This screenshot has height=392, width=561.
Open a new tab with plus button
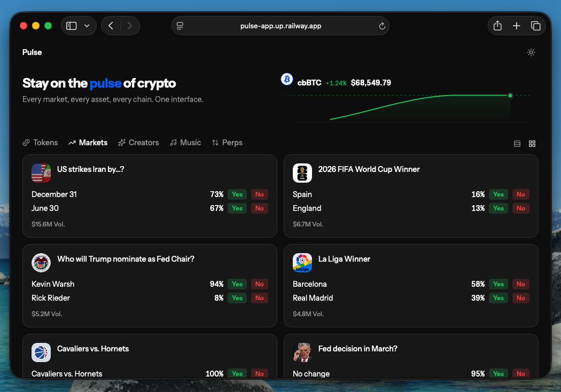click(x=516, y=26)
